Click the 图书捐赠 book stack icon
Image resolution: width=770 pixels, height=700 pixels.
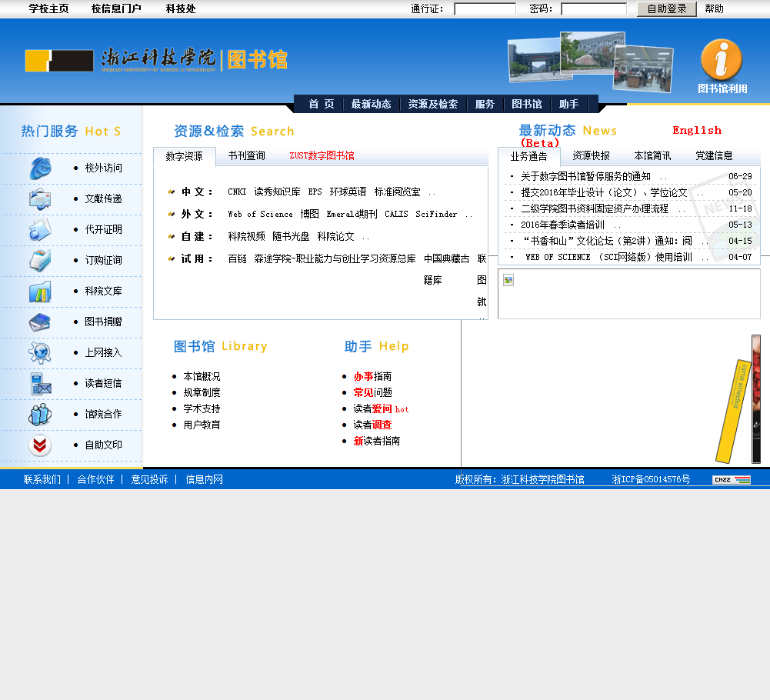point(40,322)
